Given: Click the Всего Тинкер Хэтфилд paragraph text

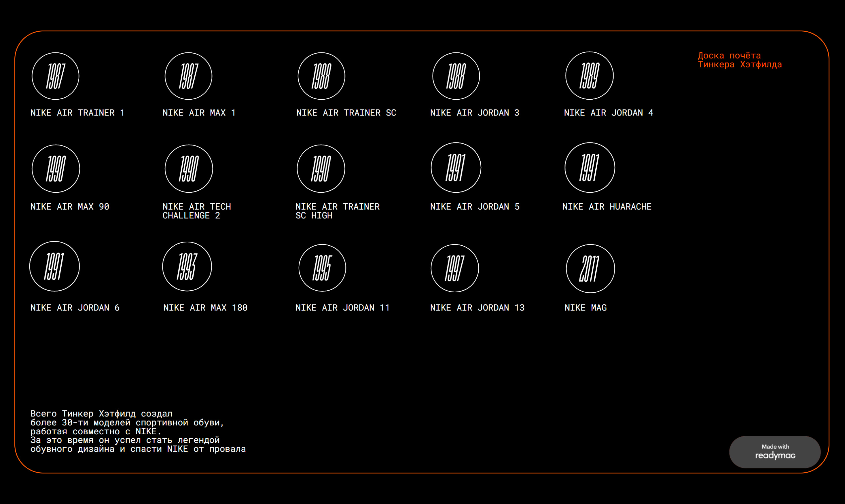Looking at the screenshot, I should (x=138, y=431).
